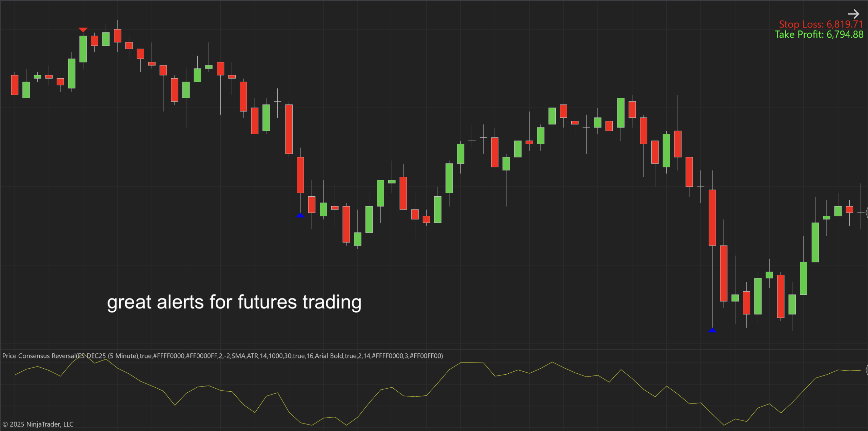This screenshot has width=868, height=431.
Task: Click the 'great alerts for futures trading' annotation
Action: pos(234,302)
